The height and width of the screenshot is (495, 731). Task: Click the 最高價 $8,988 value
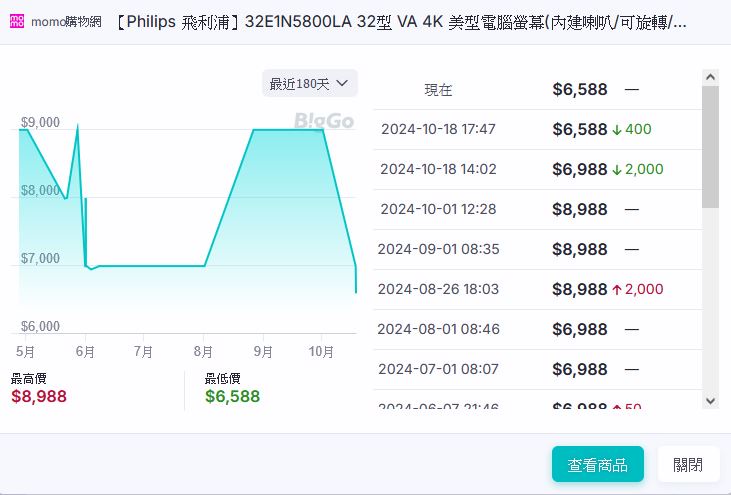pos(39,396)
